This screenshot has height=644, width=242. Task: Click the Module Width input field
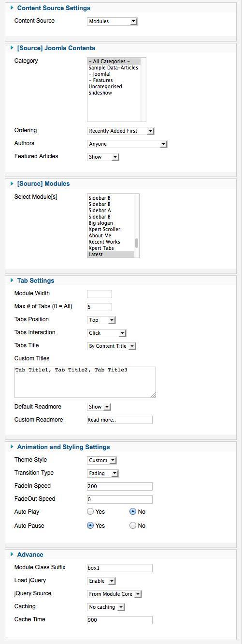tap(100, 294)
